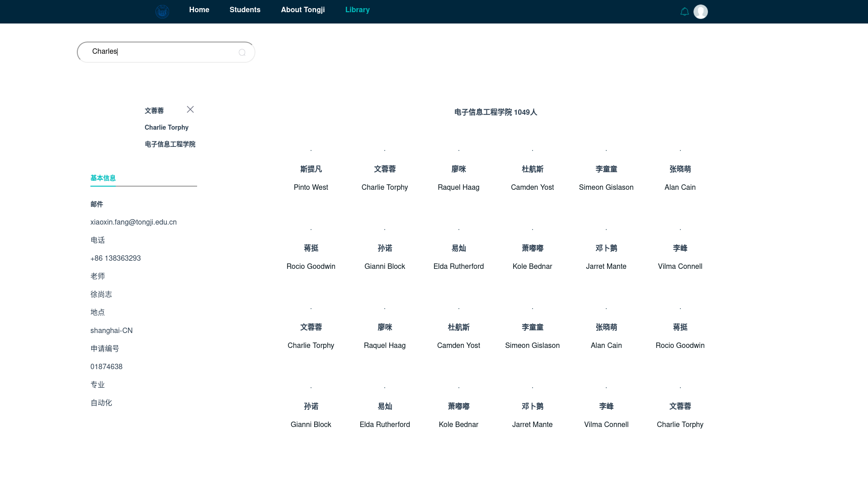Go to the Home menu
The height and width of the screenshot is (488, 868).
[x=199, y=10]
